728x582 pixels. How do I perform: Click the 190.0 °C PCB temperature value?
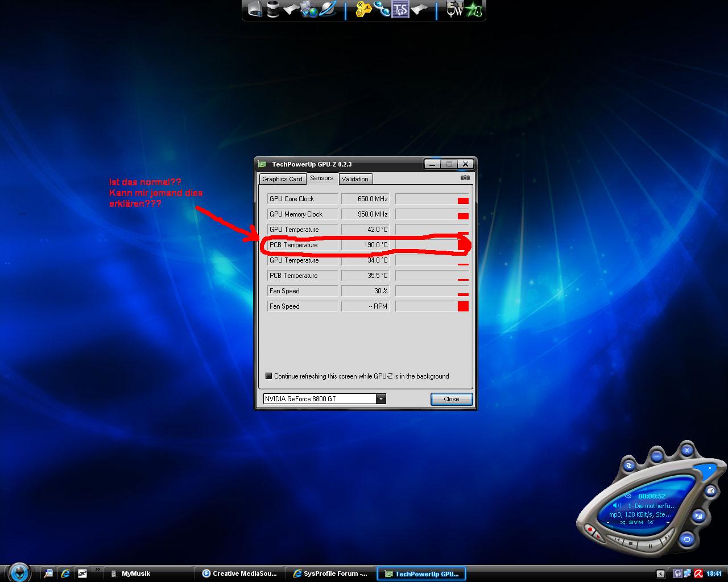(x=375, y=245)
